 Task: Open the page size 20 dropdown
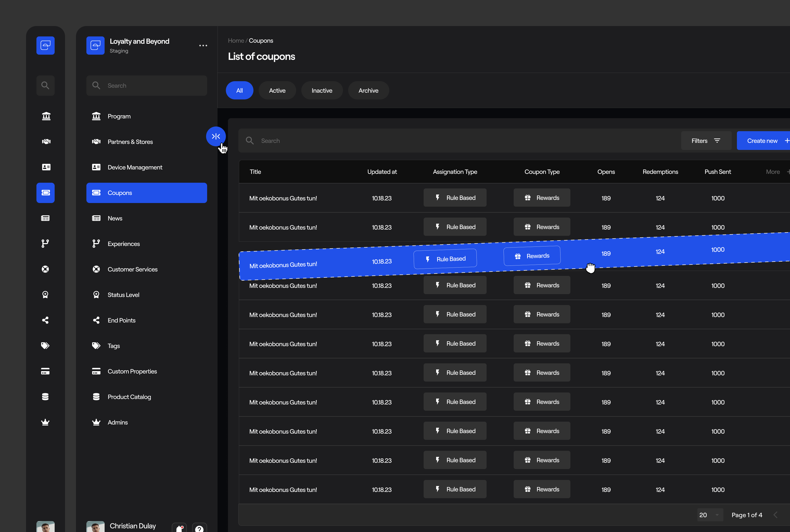710,515
